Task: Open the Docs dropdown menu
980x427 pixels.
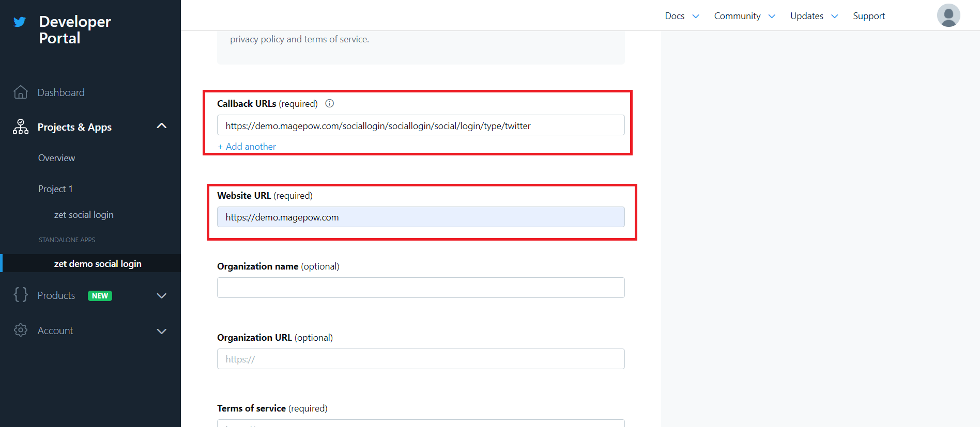Action: pyautogui.click(x=682, y=16)
